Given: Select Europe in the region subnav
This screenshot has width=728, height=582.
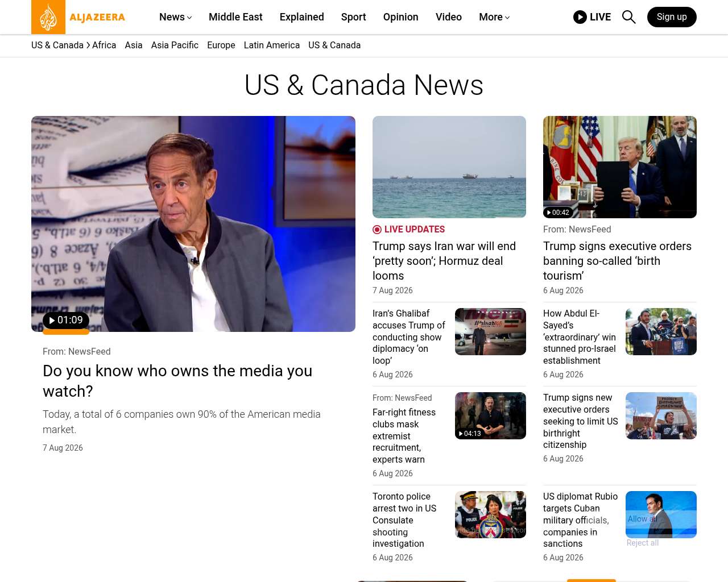Looking at the screenshot, I should tap(221, 45).
